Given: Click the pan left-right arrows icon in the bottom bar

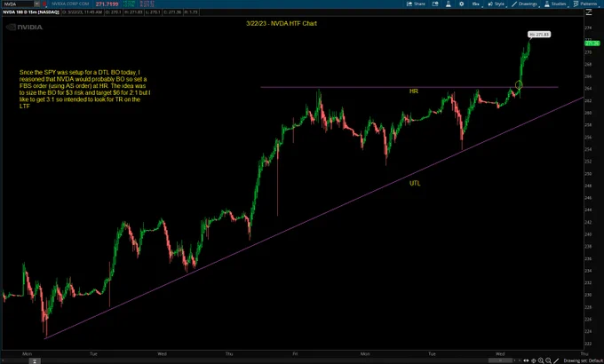Looking at the screenshot, I should pos(526,360).
